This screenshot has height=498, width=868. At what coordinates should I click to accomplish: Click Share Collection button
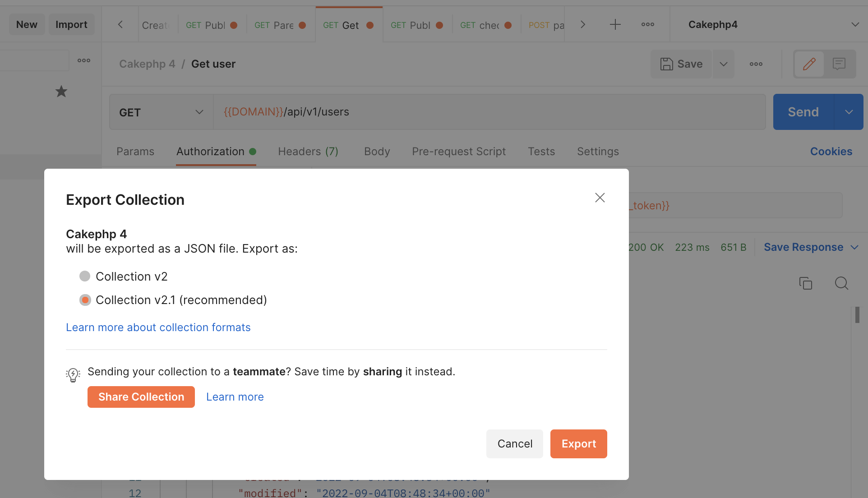click(x=141, y=397)
